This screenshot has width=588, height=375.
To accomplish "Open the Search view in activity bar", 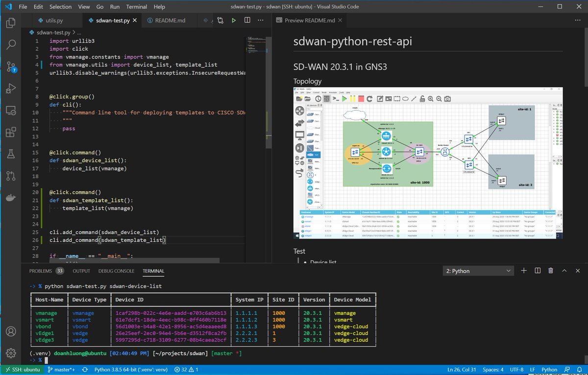I will click(x=11, y=45).
